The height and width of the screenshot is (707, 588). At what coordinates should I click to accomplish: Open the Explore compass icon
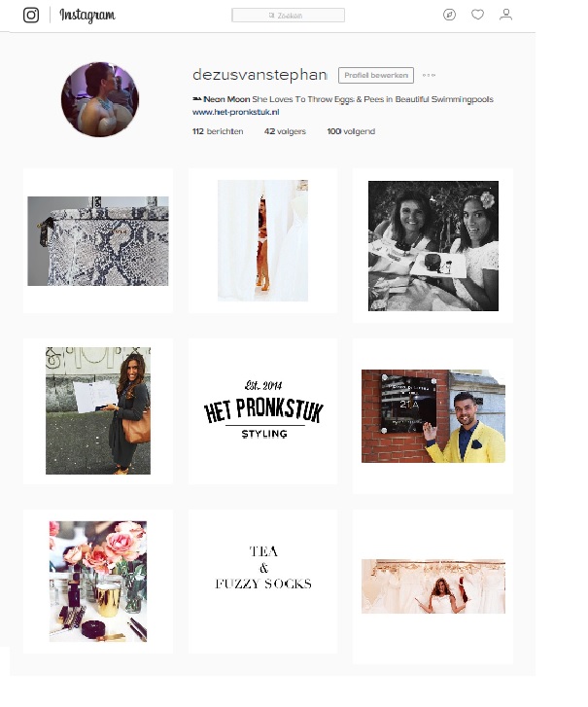[x=449, y=15]
